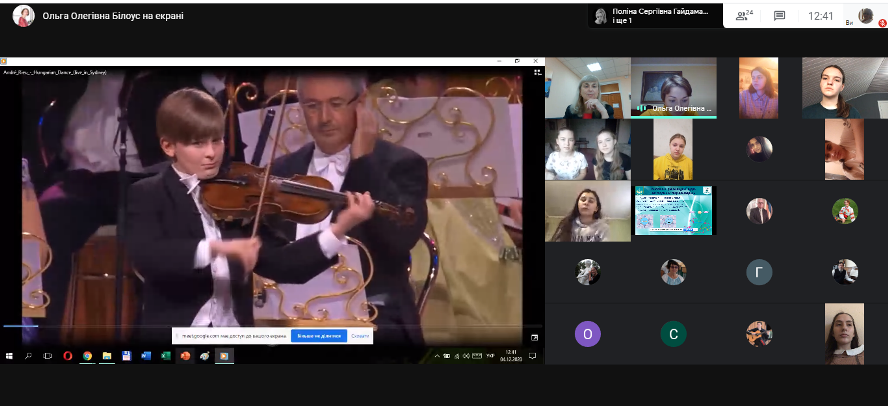This screenshot has width=888, height=406.
Task: Select the gray 'Г' avatar participant tile
Action: click(x=759, y=272)
